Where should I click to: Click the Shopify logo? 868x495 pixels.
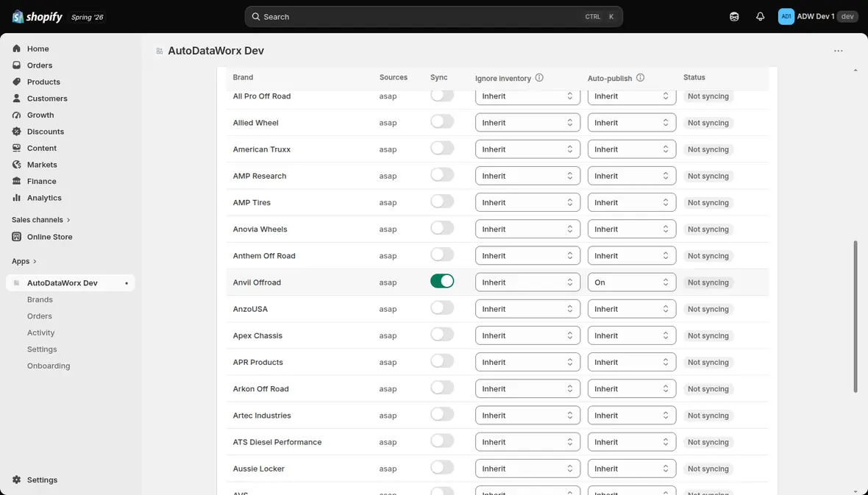tap(37, 17)
